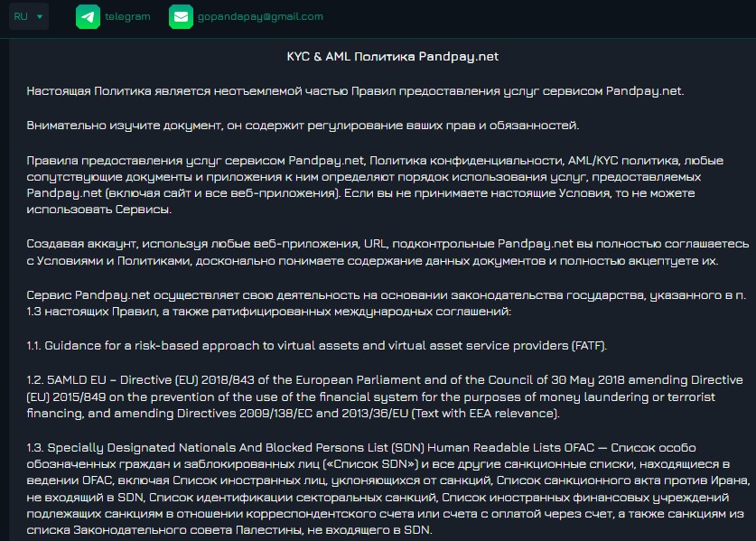The width and height of the screenshot is (756, 541).
Task: Click the line "списка Законодательного совета Палестины"
Action: click(x=229, y=530)
